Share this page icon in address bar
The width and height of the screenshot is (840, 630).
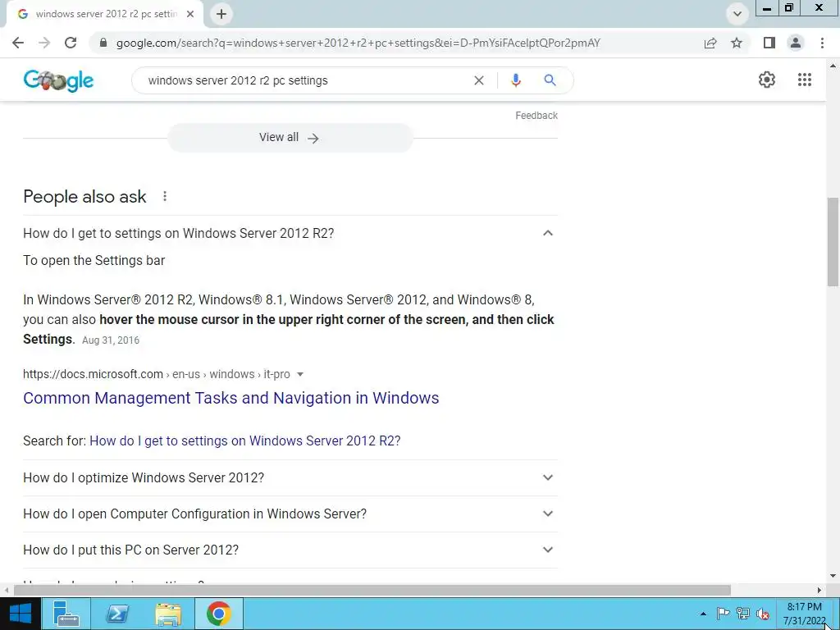coord(710,43)
